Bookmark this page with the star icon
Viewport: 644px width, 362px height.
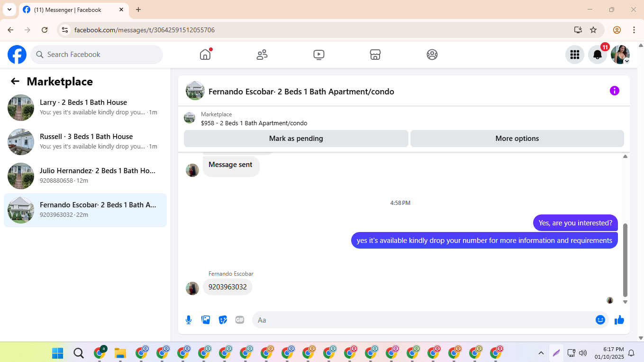(x=593, y=30)
